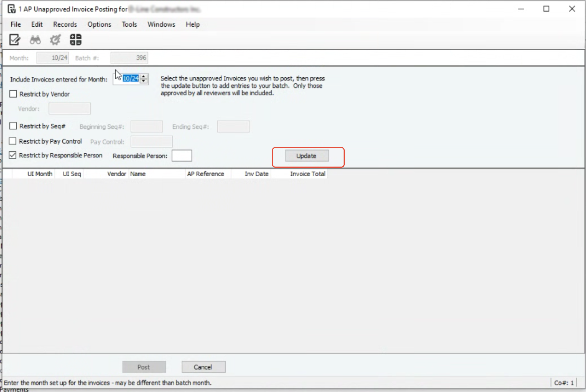586x392 pixels.
Task: Minimize the invoice posting window
Action: coord(521,9)
